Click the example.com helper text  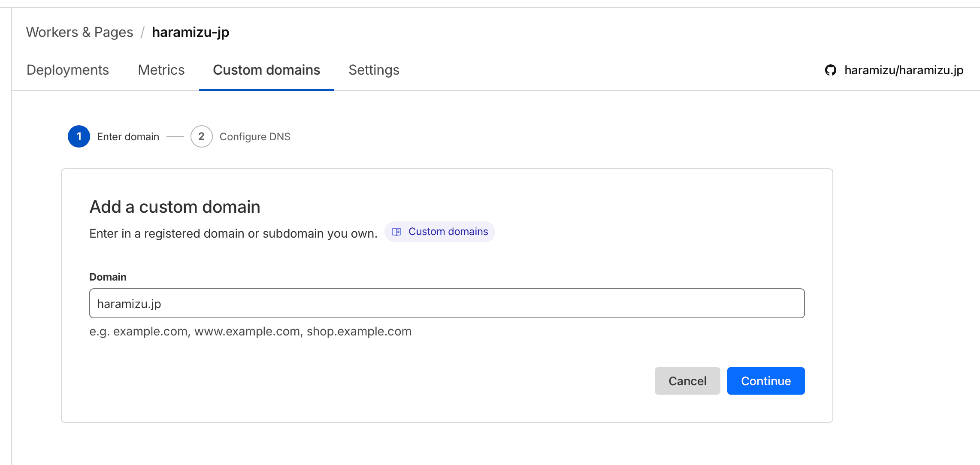[250, 331]
